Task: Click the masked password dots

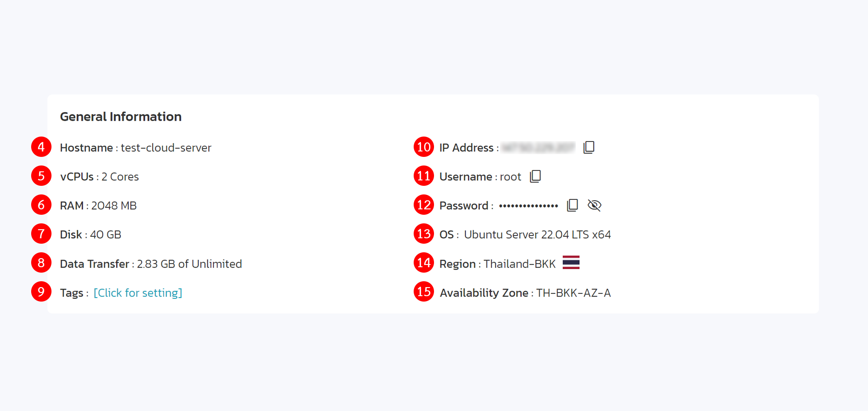Action: pos(528,206)
